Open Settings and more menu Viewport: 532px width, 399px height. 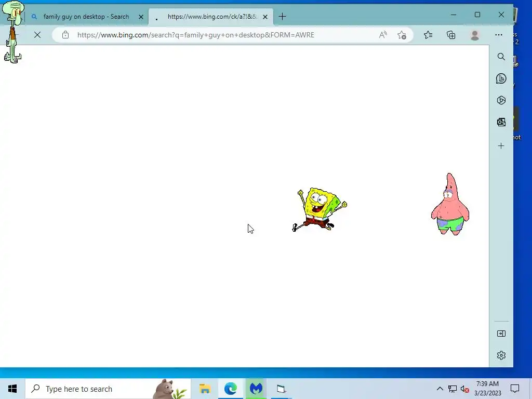pos(498,35)
